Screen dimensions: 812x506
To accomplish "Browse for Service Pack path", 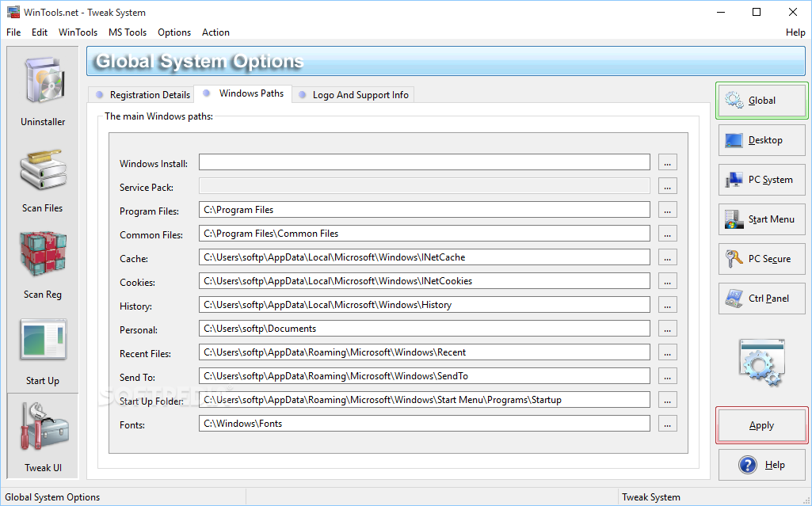I will pos(668,186).
